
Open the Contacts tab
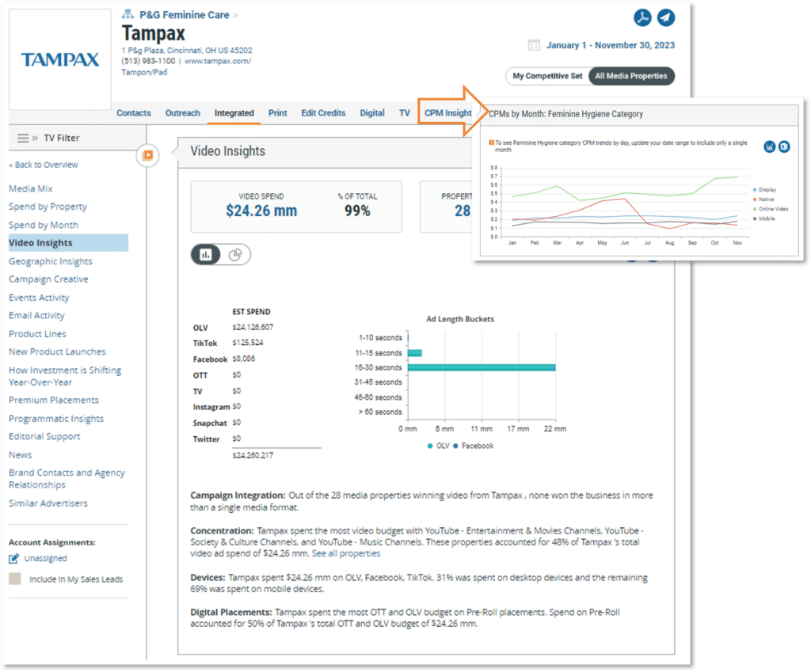tap(134, 112)
